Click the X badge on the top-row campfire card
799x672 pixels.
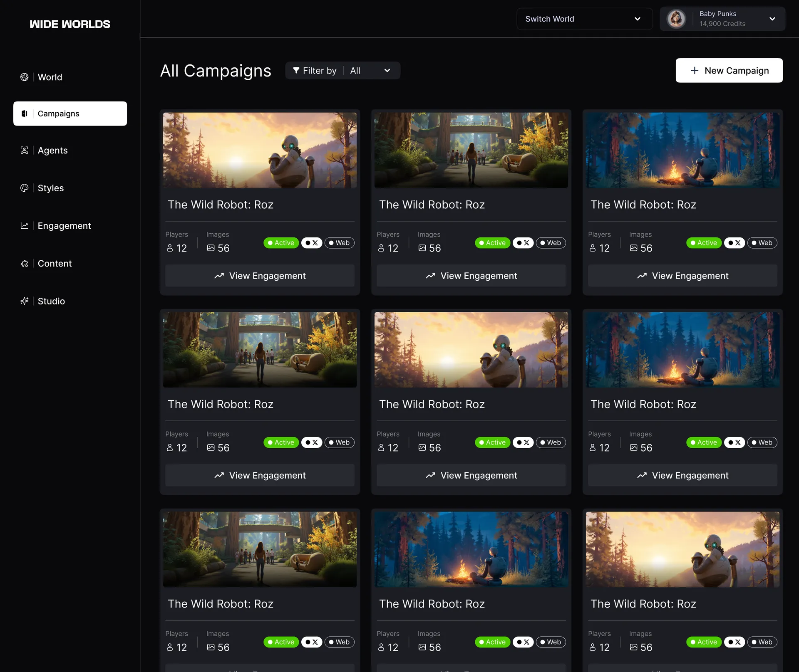pos(734,243)
